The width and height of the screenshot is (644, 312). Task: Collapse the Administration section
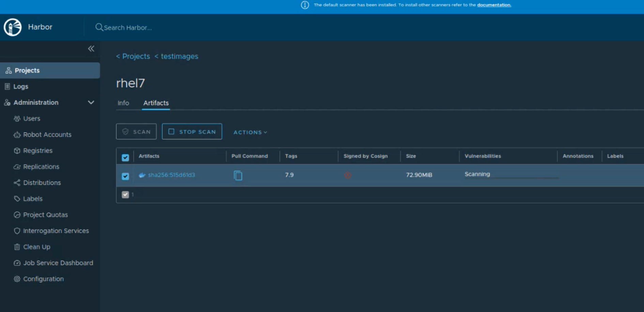91,103
